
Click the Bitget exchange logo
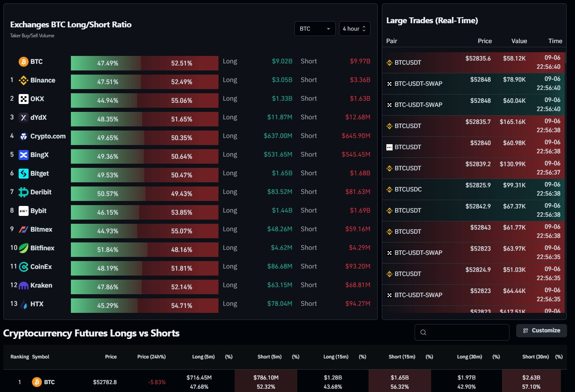pyautogui.click(x=24, y=174)
